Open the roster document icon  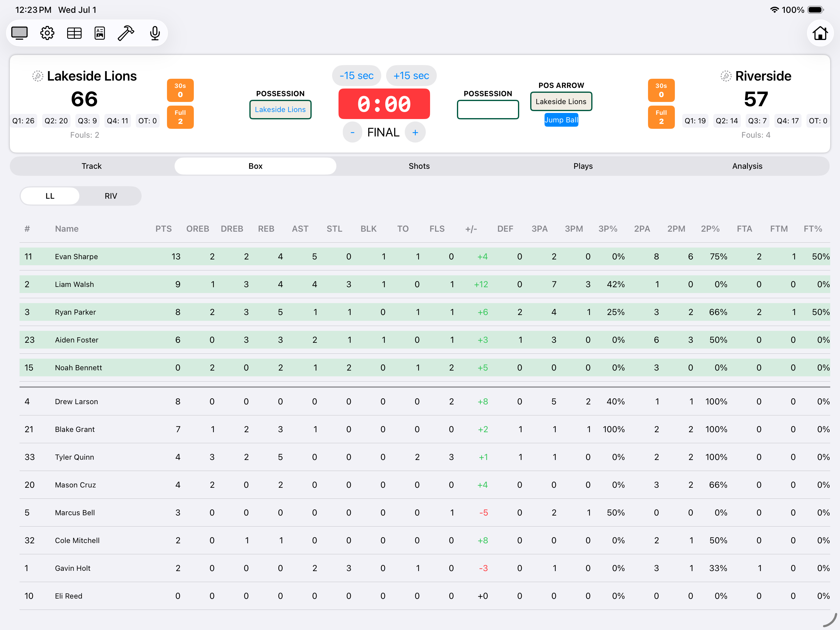(x=100, y=33)
